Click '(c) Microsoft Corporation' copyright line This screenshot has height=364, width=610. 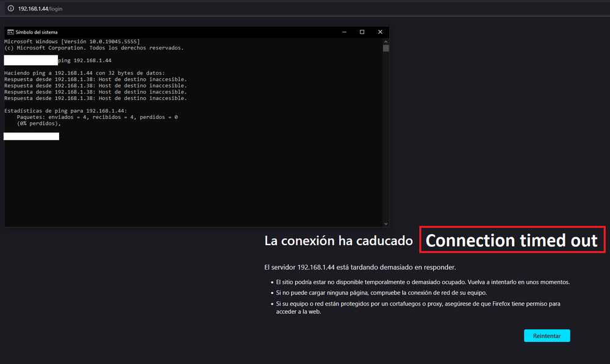94,48
